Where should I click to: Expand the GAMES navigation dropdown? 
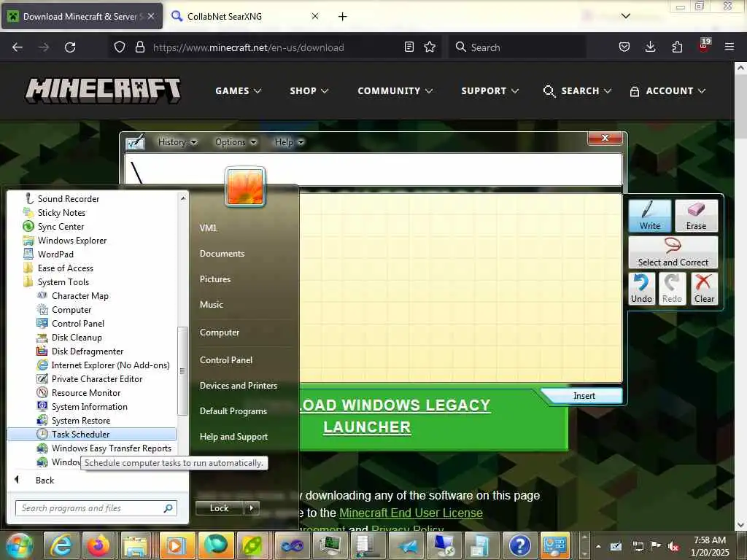239,90
